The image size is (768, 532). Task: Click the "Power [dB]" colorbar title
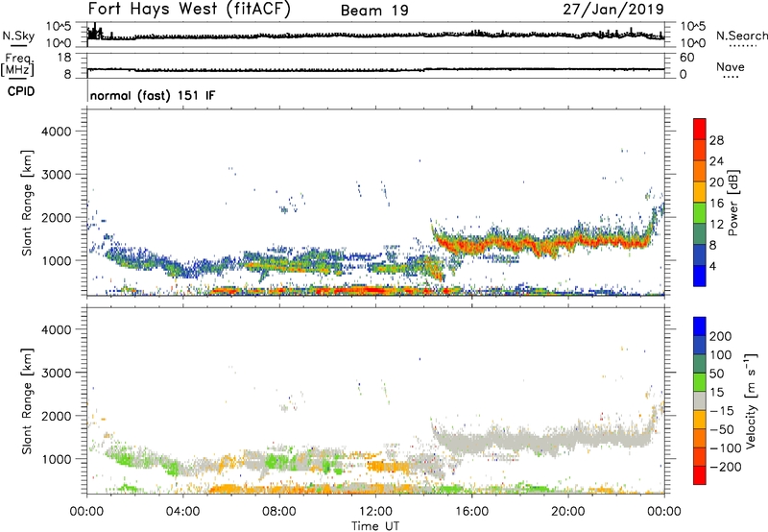732,203
